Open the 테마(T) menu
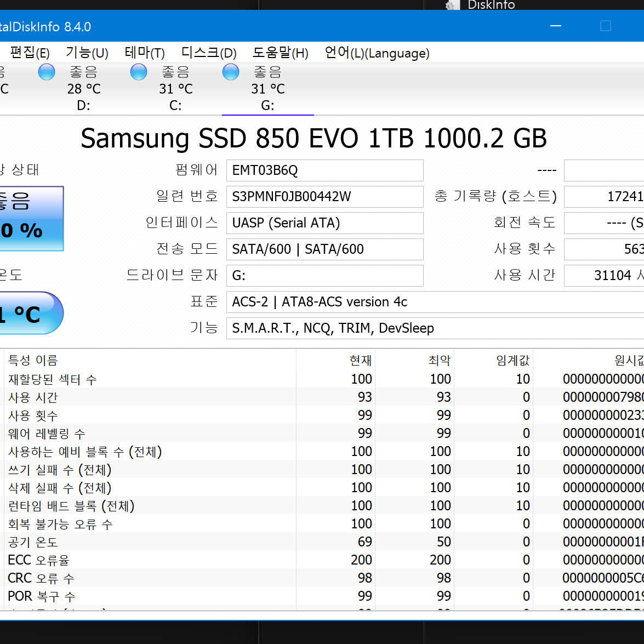This screenshot has height=644, width=644. [x=145, y=53]
